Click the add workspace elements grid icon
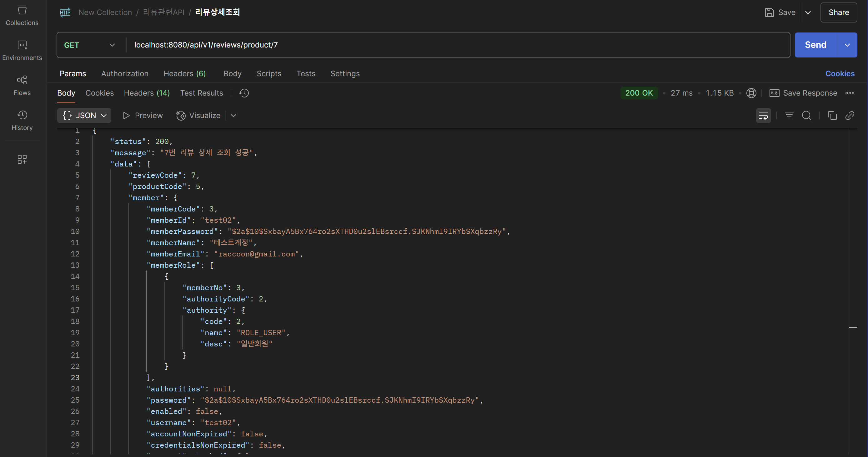Image resolution: width=868 pixels, height=457 pixels. pyautogui.click(x=22, y=159)
